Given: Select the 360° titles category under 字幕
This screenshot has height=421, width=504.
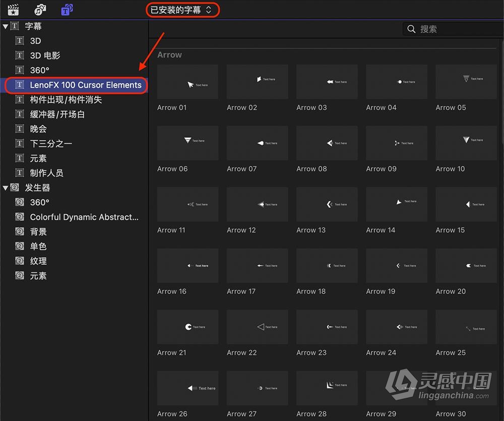Looking at the screenshot, I should (39, 71).
